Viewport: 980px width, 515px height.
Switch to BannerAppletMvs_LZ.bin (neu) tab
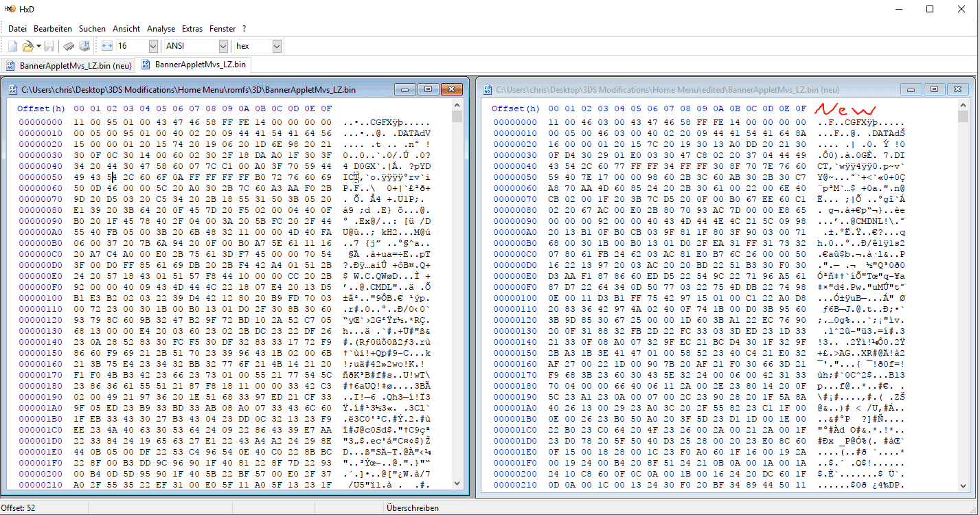point(69,65)
